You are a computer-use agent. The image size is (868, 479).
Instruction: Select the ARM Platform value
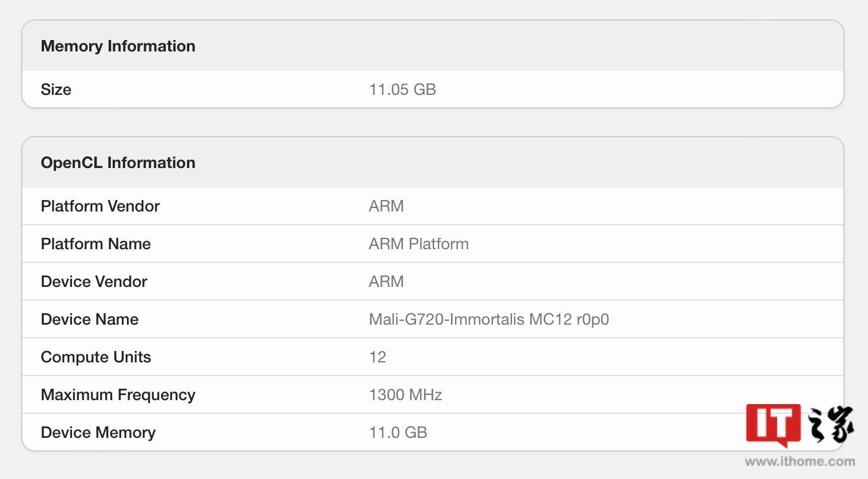pyautogui.click(x=419, y=244)
